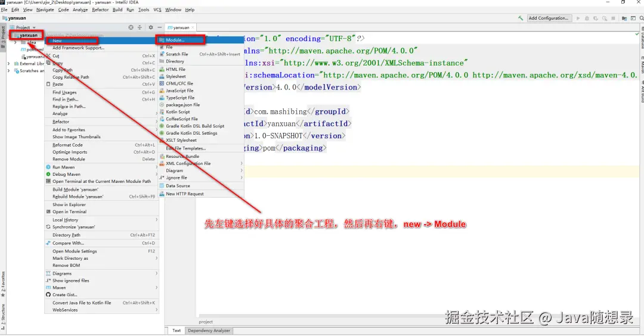644x336 pixels.
Task: Choose Data Source in New submenu
Action: pyautogui.click(x=202, y=186)
